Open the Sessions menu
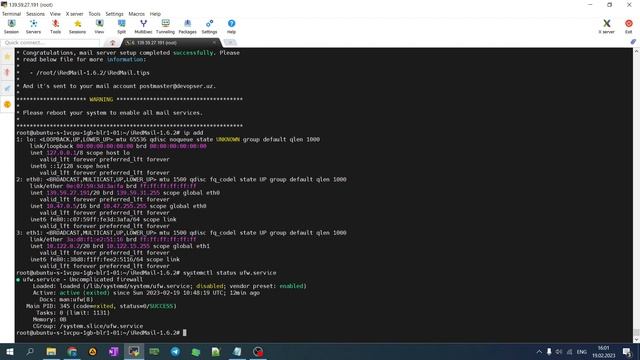 (x=36, y=14)
